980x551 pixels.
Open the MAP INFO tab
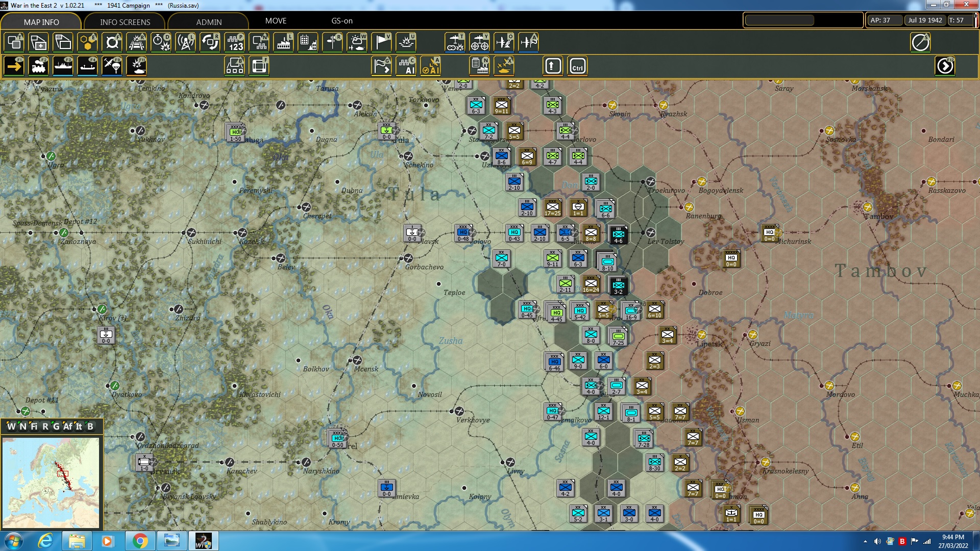click(x=41, y=22)
